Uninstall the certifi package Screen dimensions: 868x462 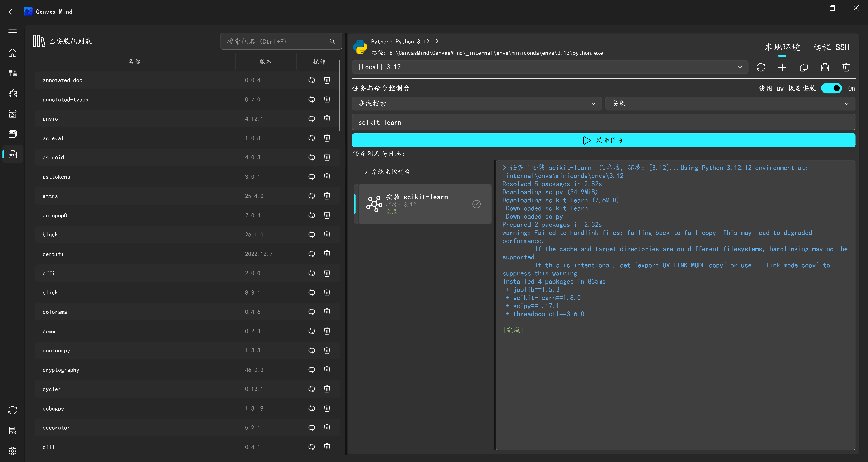(x=327, y=254)
